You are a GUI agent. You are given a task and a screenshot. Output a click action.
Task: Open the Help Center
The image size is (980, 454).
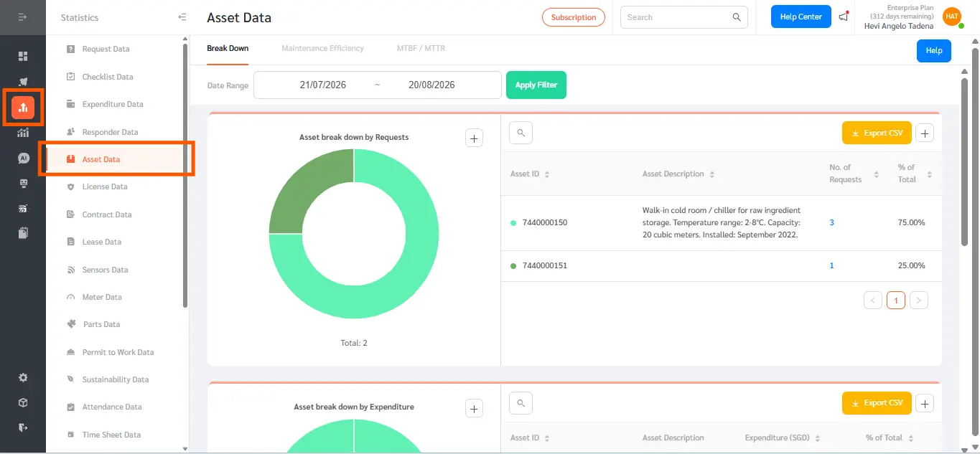[801, 17]
